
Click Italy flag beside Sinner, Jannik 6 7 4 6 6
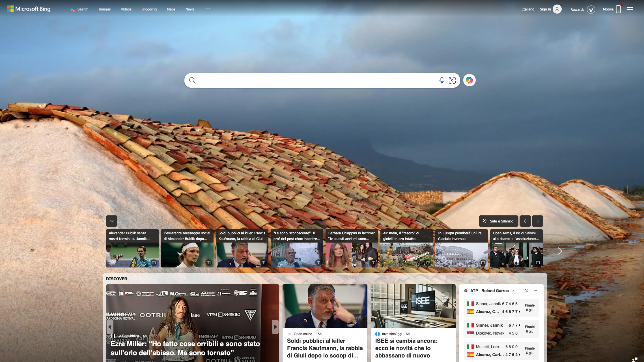click(470, 304)
